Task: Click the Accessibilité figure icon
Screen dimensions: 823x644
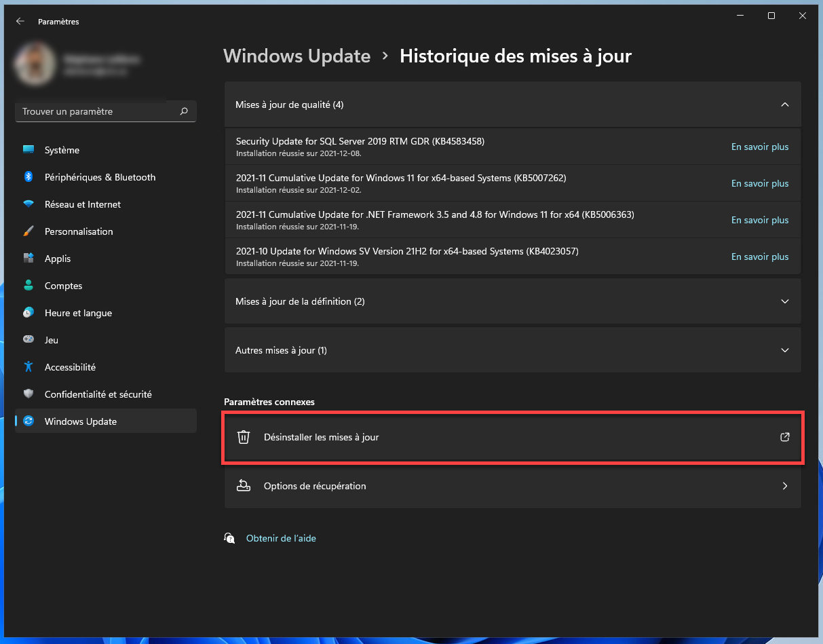Action: [x=28, y=367]
